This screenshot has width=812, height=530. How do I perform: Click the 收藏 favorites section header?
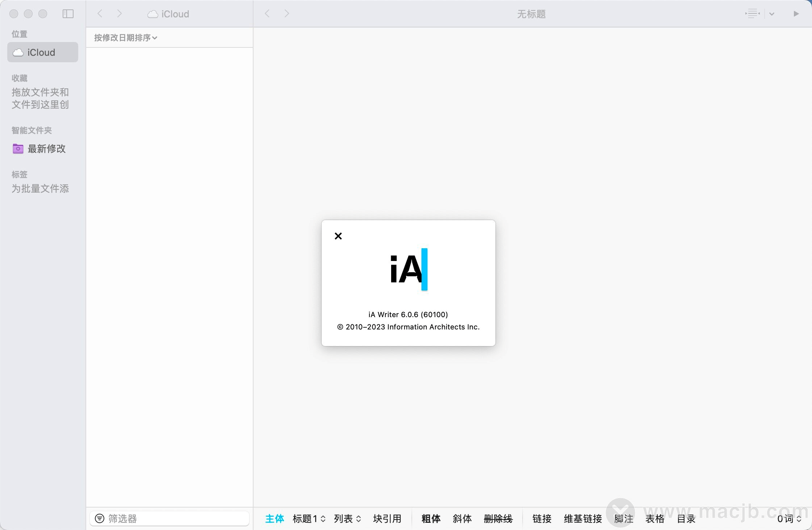pos(20,78)
